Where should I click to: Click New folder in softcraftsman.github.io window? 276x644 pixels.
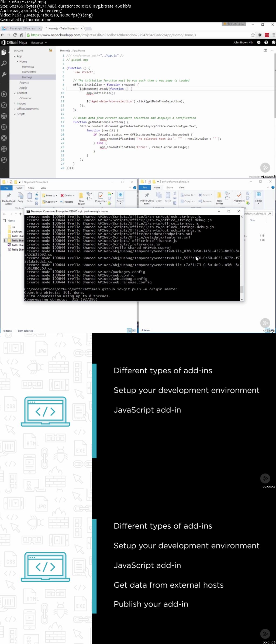point(220,198)
